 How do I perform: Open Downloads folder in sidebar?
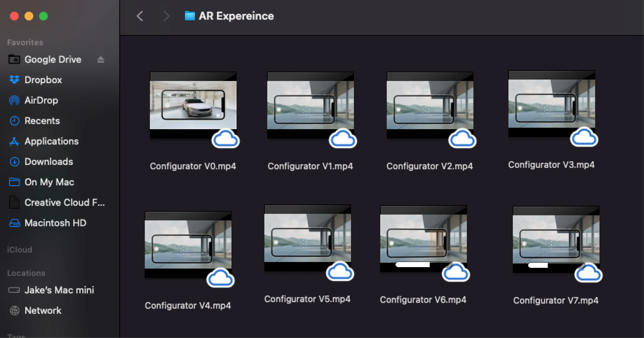click(x=48, y=162)
